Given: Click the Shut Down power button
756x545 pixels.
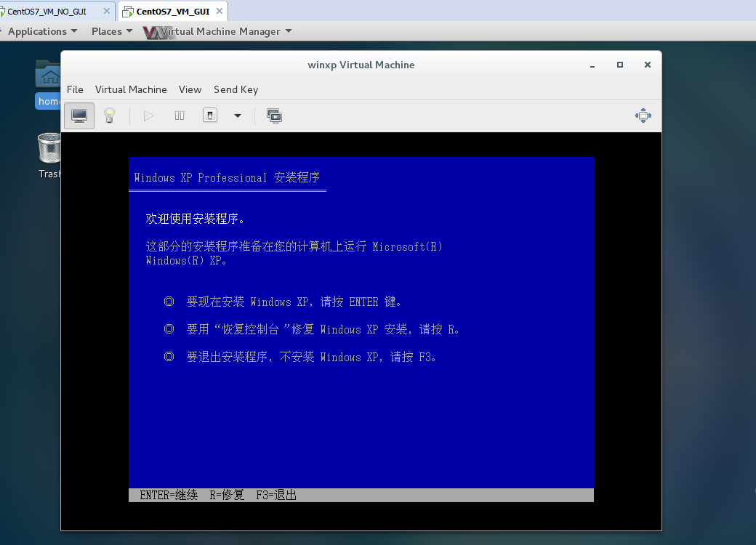Looking at the screenshot, I should [x=210, y=116].
